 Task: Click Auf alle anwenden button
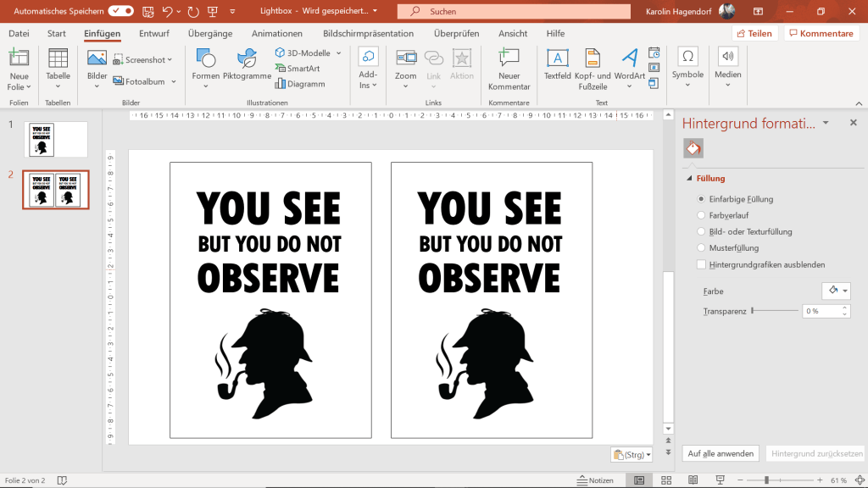[721, 453]
